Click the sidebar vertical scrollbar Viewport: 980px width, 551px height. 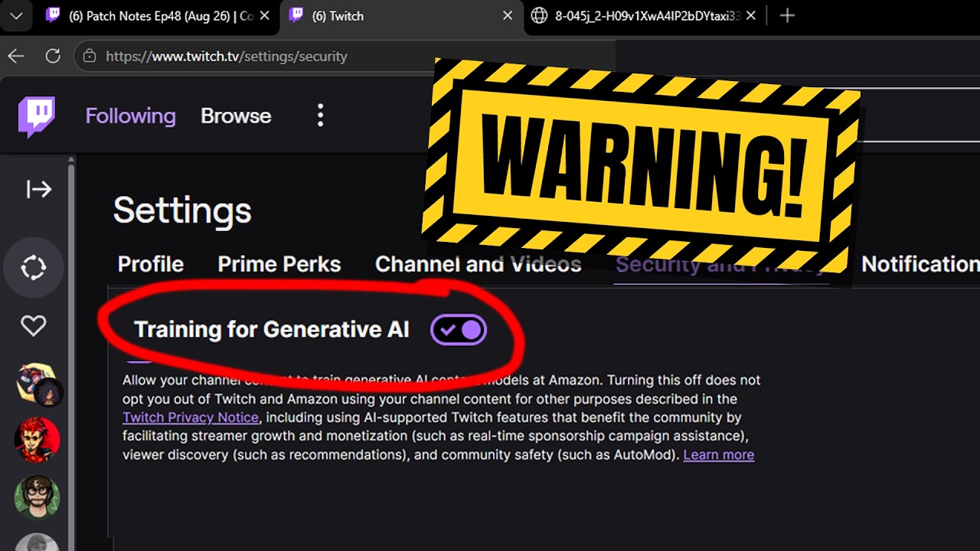point(72,352)
